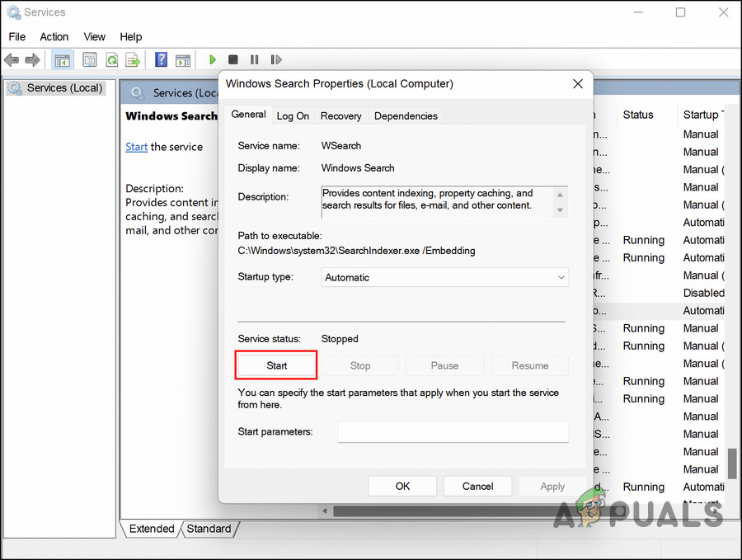
Task: Switch to the Log On tab
Action: point(293,116)
